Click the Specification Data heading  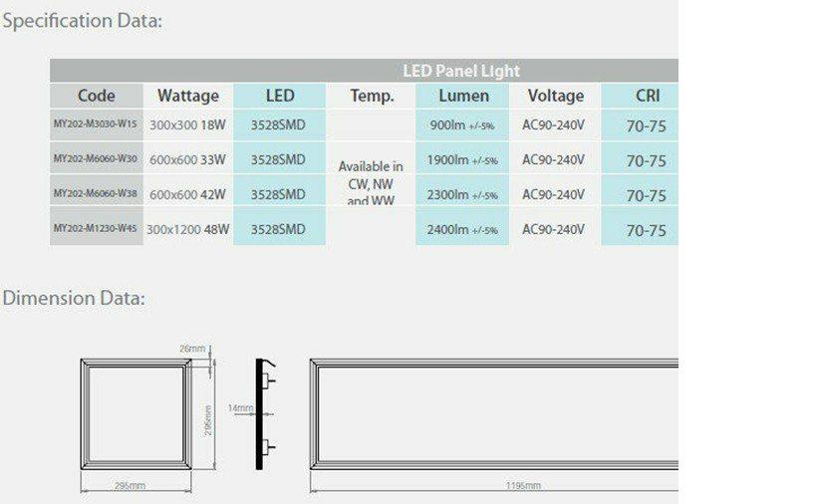[82, 21]
